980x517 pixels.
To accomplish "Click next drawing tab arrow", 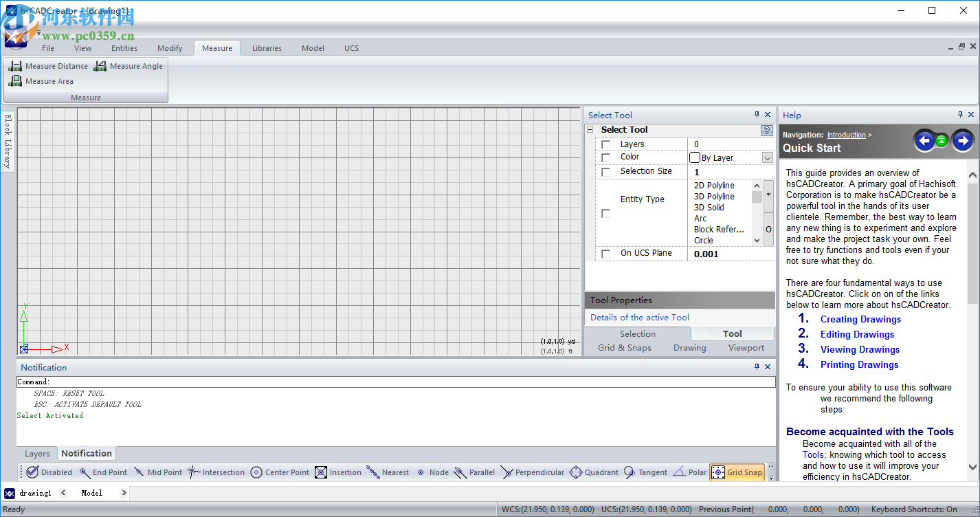I will (124, 493).
